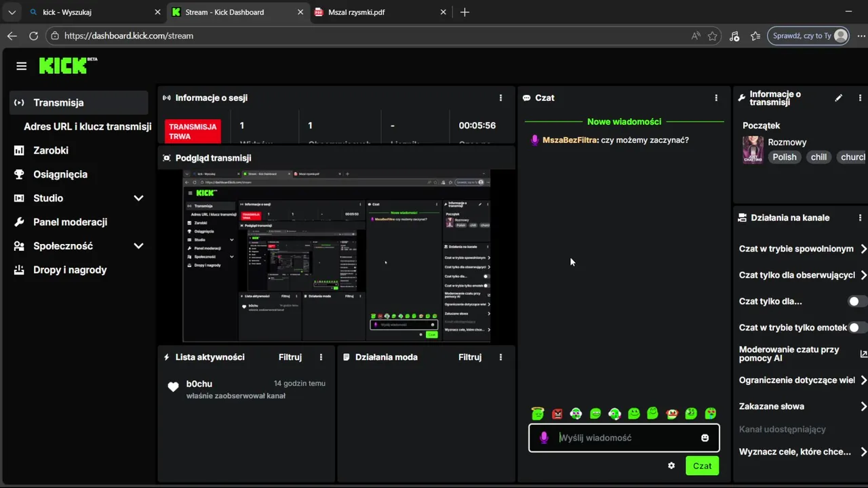Edit stream info with pencil icon
This screenshot has height=488, width=868.
point(839,98)
